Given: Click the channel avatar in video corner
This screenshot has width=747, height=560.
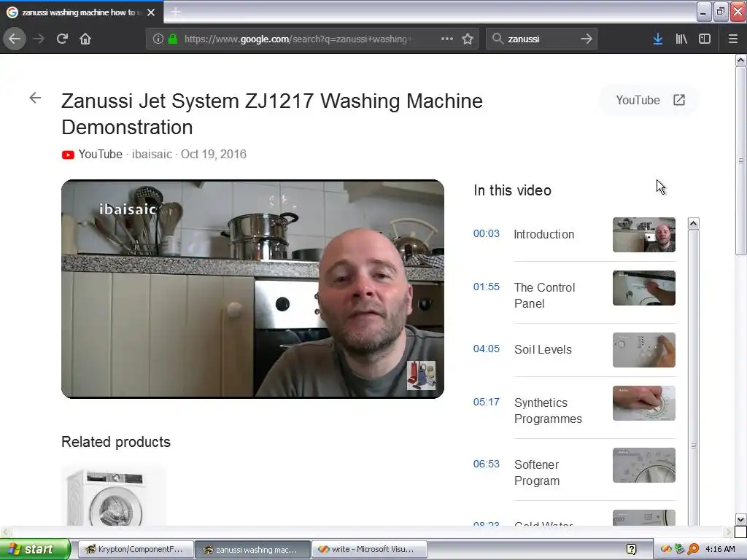Looking at the screenshot, I should point(421,376).
